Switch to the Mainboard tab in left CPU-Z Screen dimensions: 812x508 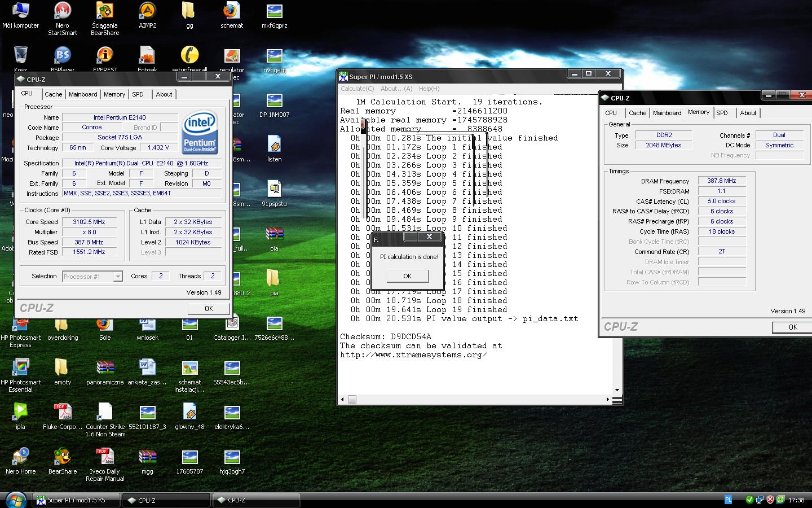[x=83, y=94]
